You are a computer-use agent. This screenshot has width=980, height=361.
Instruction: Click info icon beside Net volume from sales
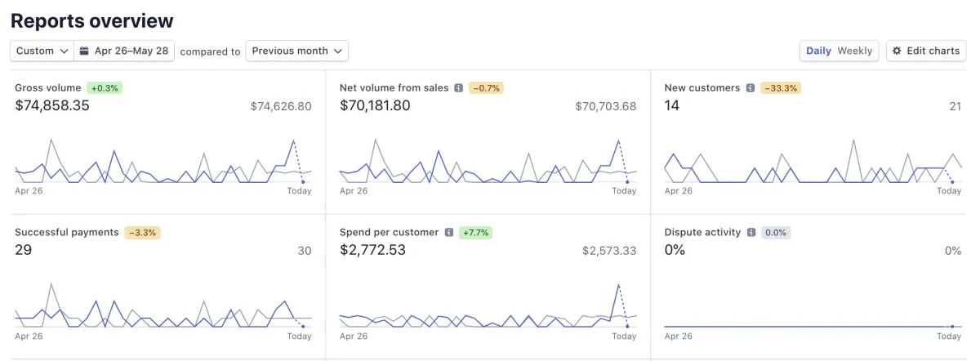(x=459, y=88)
